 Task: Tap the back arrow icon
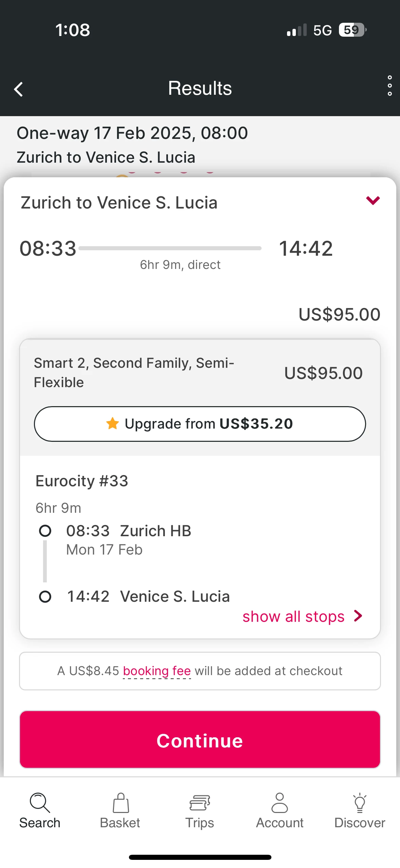(19, 89)
